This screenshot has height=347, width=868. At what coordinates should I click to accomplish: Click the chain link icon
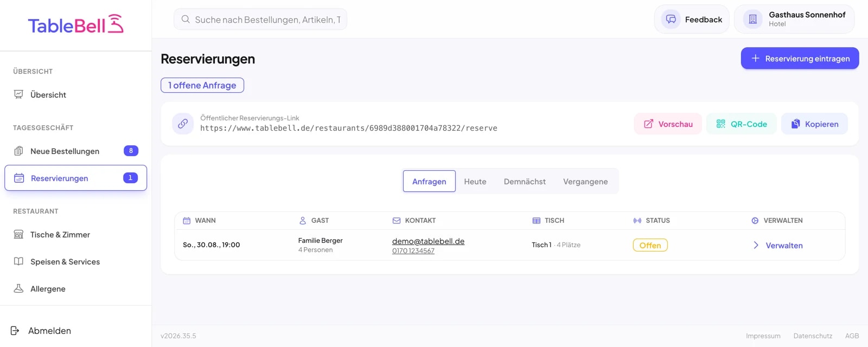coord(183,124)
